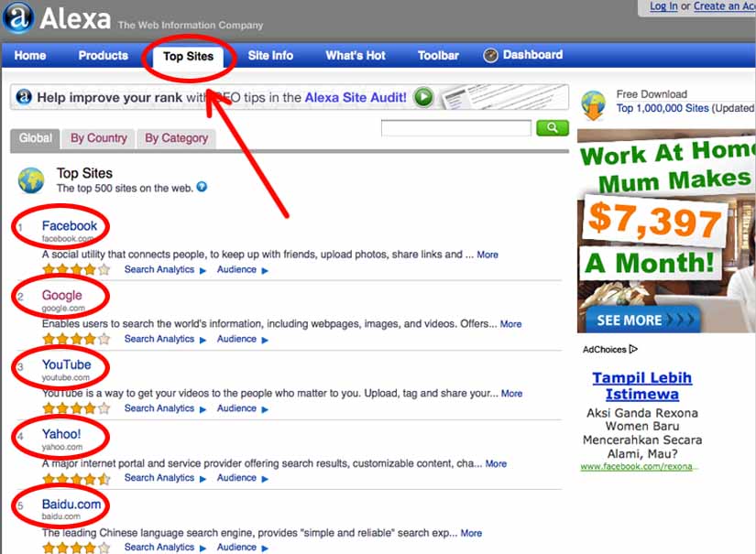This screenshot has width=756, height=554.
Task: Go to the Site Info tab
Action: click(270, 55)
